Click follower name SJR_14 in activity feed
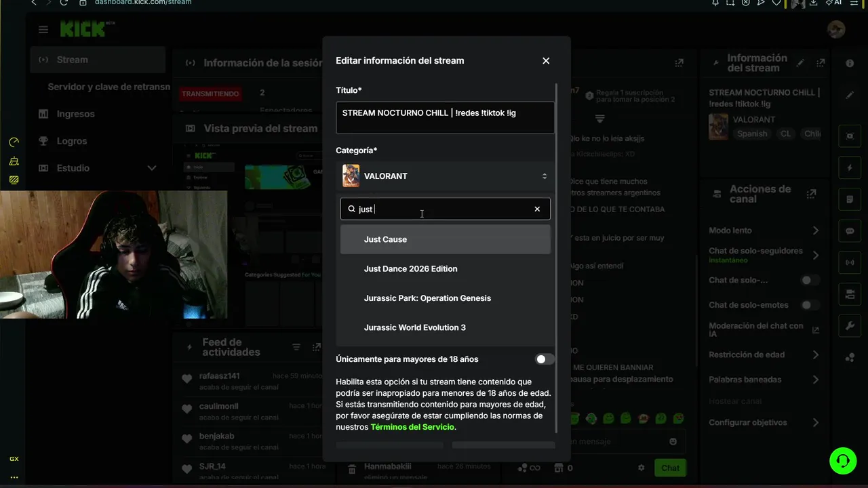868x488 pixels. tap(212, 466)
